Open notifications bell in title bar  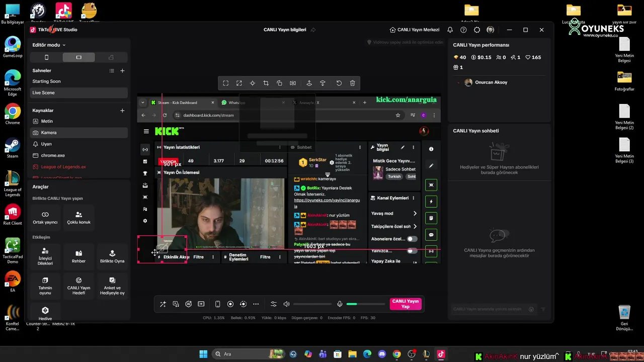coord(450,30)
